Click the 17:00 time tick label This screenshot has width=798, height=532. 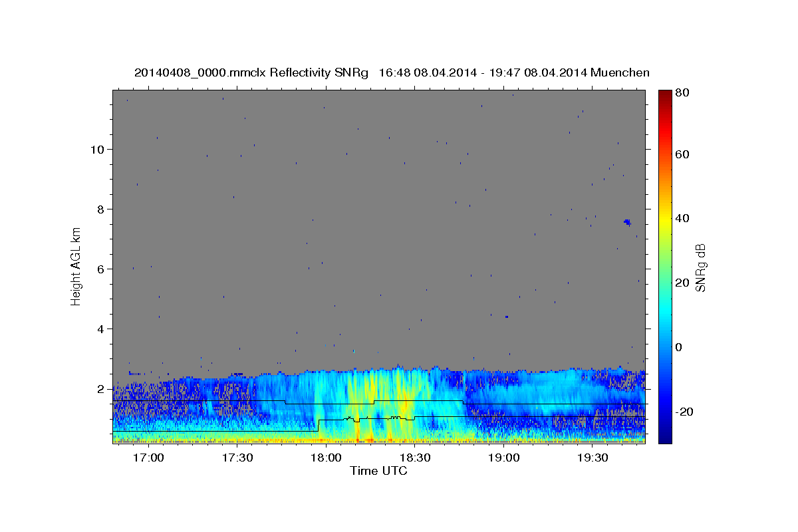(x=148, y=458)
